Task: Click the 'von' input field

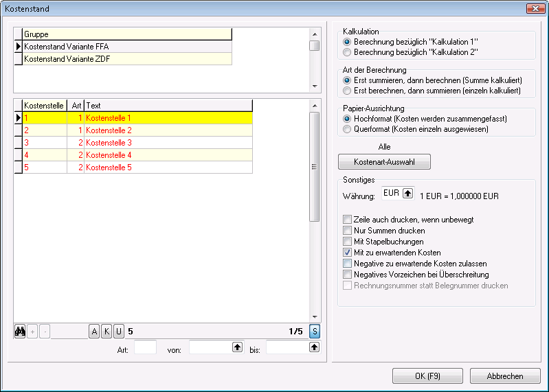Action: (211, 347)
